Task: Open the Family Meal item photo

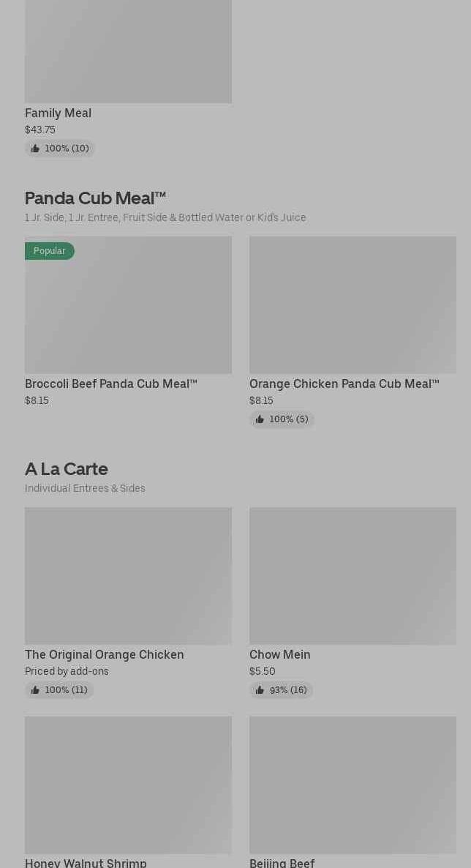Action: tap(128, 51)
